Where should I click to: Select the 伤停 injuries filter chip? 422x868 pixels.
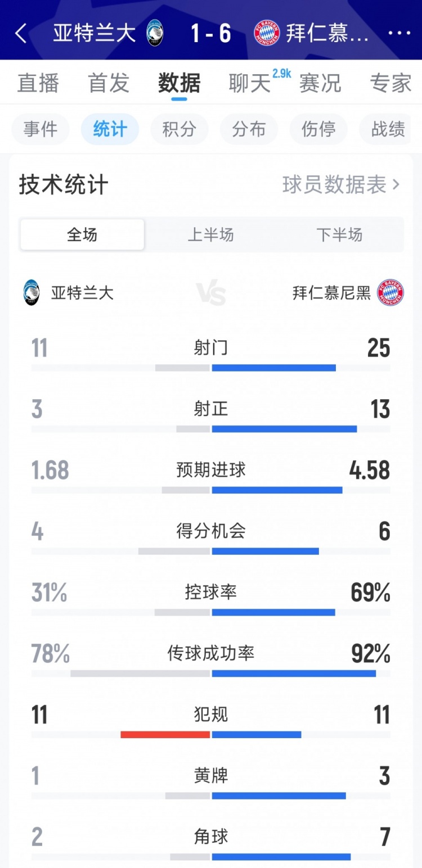[318, 129]
